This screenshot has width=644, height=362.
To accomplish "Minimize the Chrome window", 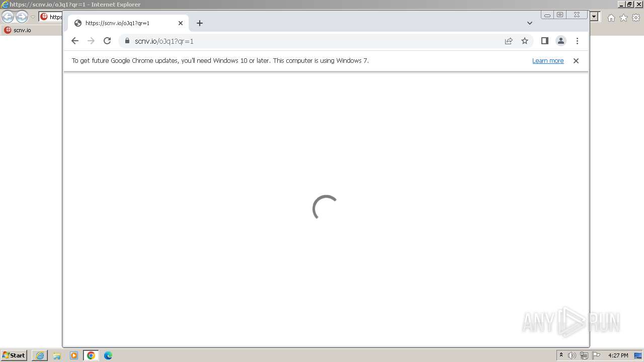I will pyautogui.click(x=547, y=15).
